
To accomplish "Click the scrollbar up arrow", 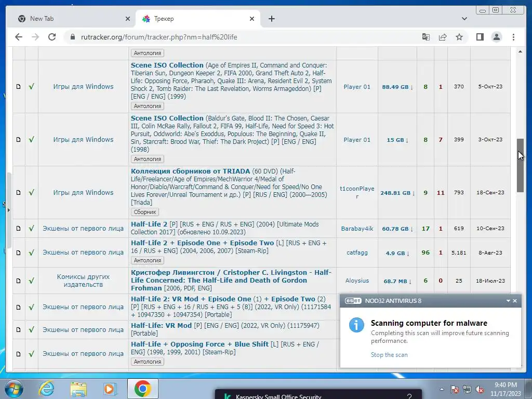I will click(520, 51).
